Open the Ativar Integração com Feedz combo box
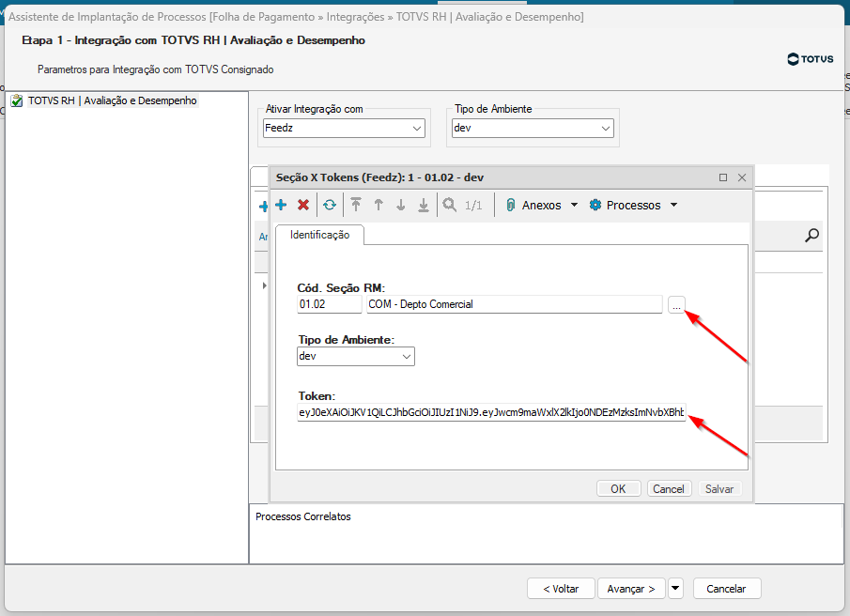850x616 pixels. pyautogui.click(x=344, y=129)
